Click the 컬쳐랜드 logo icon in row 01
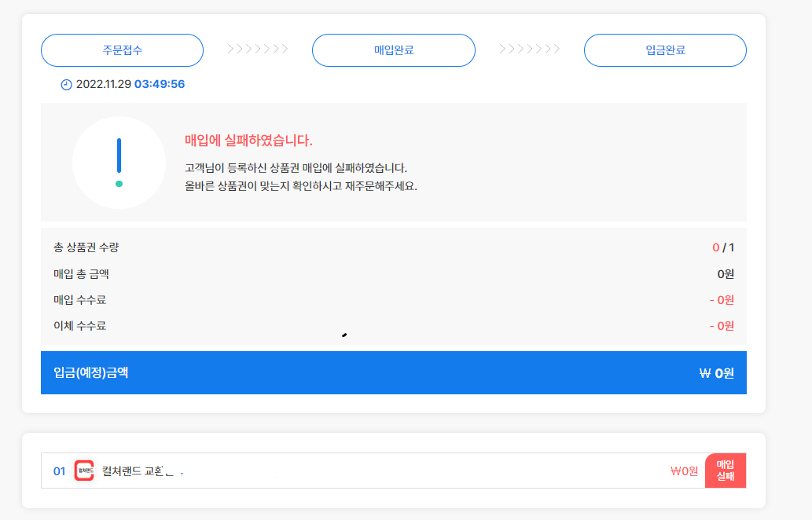This screenshot has width=812, height=520. pos(84,471)
